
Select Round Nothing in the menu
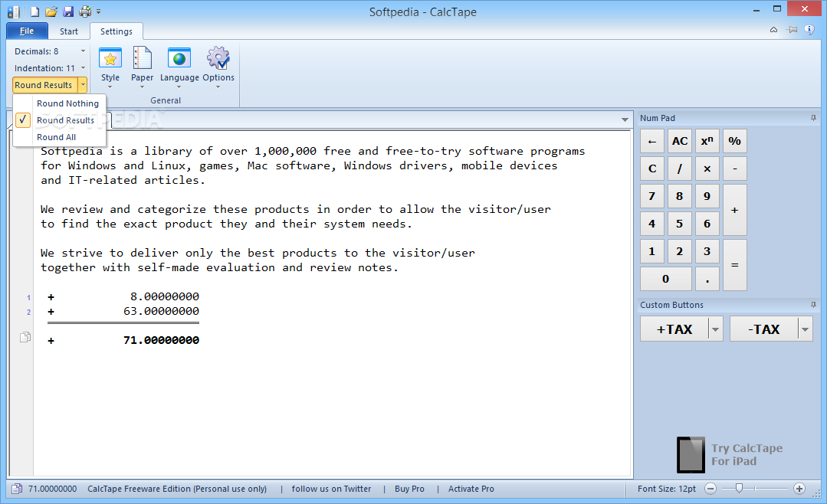tap(60, 103)
